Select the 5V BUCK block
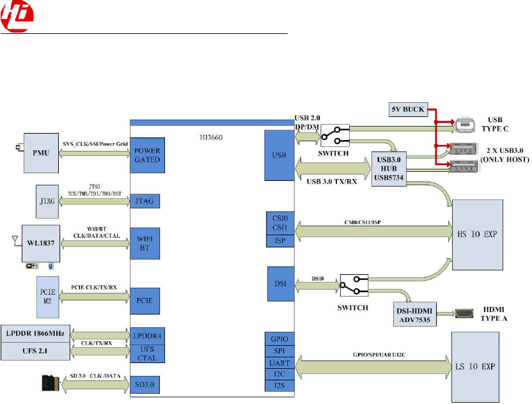Screen dimensions: 532x404 (408, 109)
